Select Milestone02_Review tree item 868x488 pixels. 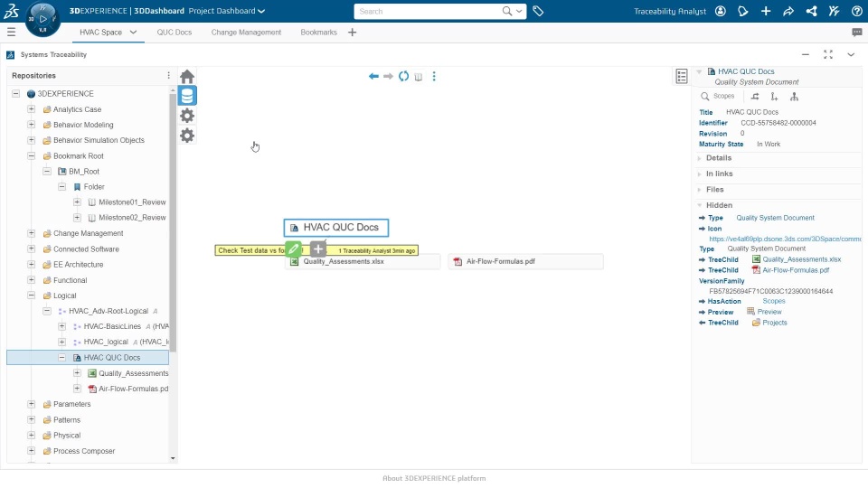pos(132,218)
